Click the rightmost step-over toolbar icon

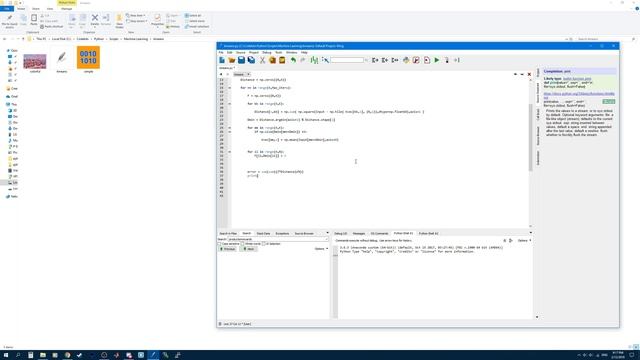[457, 60]
